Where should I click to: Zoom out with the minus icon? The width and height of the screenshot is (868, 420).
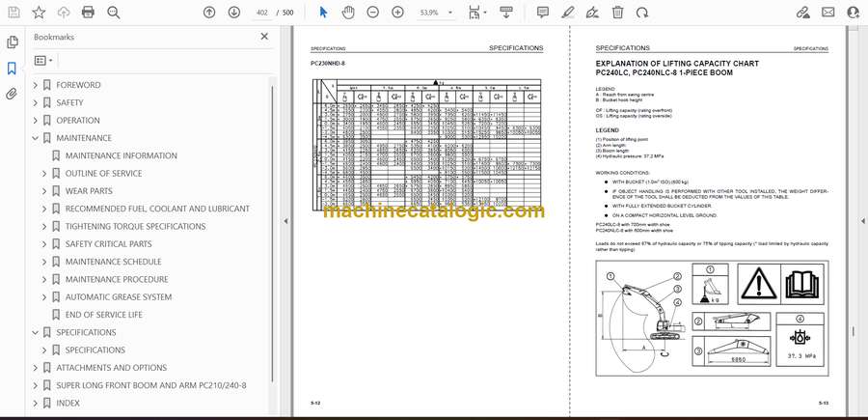coord(373,13)
